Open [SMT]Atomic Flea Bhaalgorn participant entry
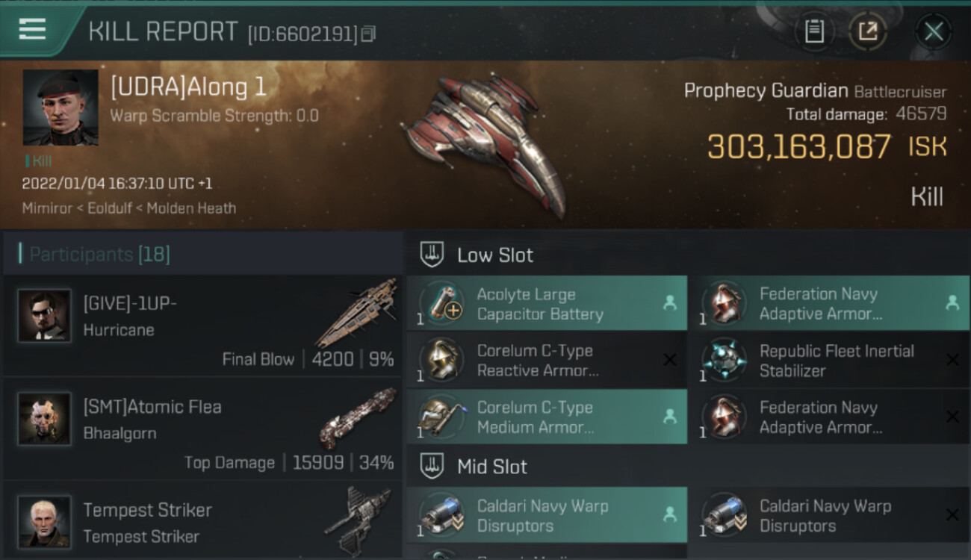971x560 pixels. coord(202,429)
